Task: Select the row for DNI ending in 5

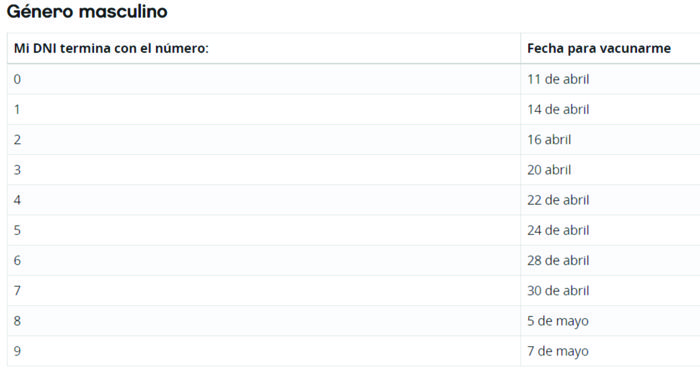Action: (x=354, y=230)
